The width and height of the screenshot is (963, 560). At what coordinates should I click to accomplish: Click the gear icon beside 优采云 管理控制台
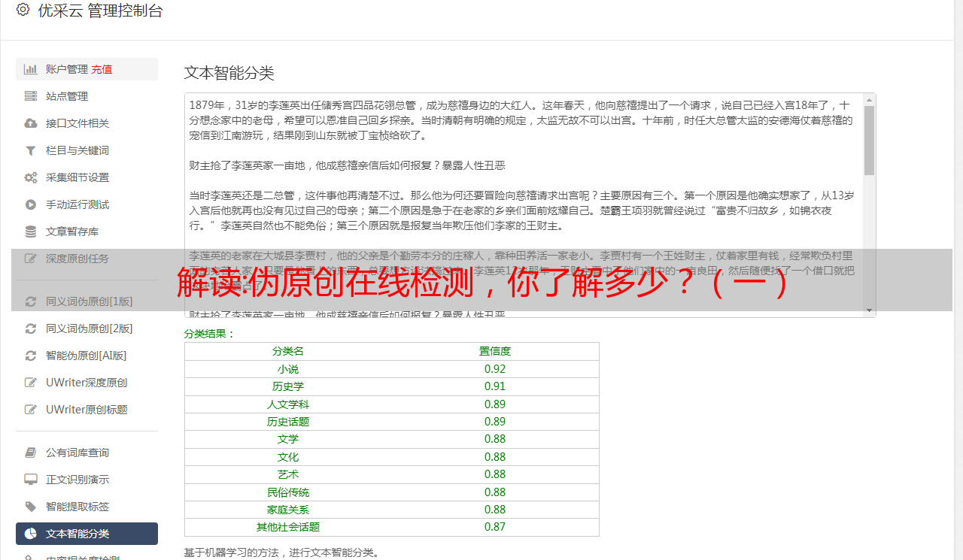[23, 11]
